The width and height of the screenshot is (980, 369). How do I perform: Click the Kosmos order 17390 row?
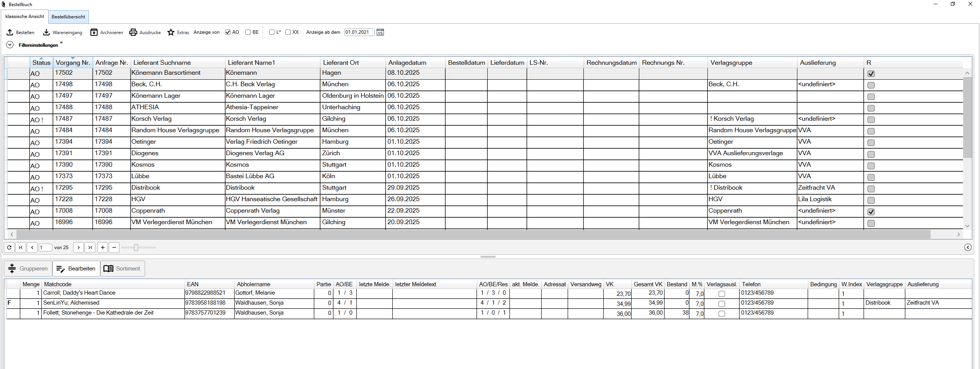click(x=485, y=165)
